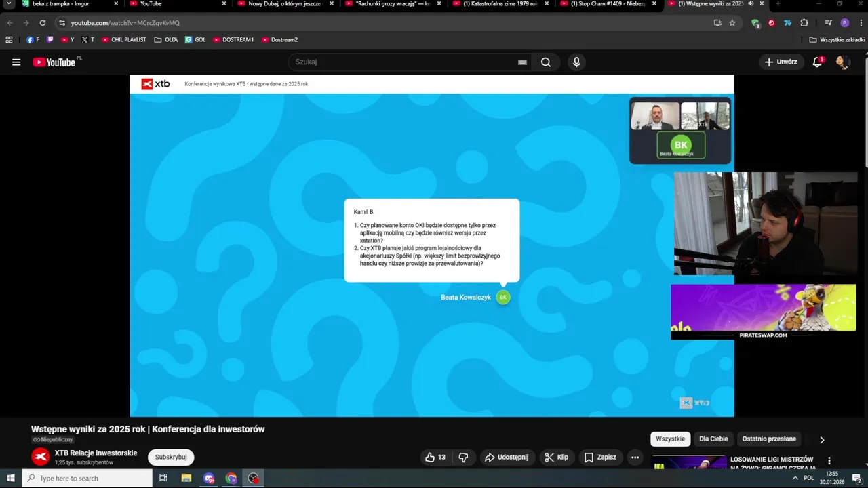Click the Subskrybuj button
Viewport: 868px width, 488px height.
point(171,457)
